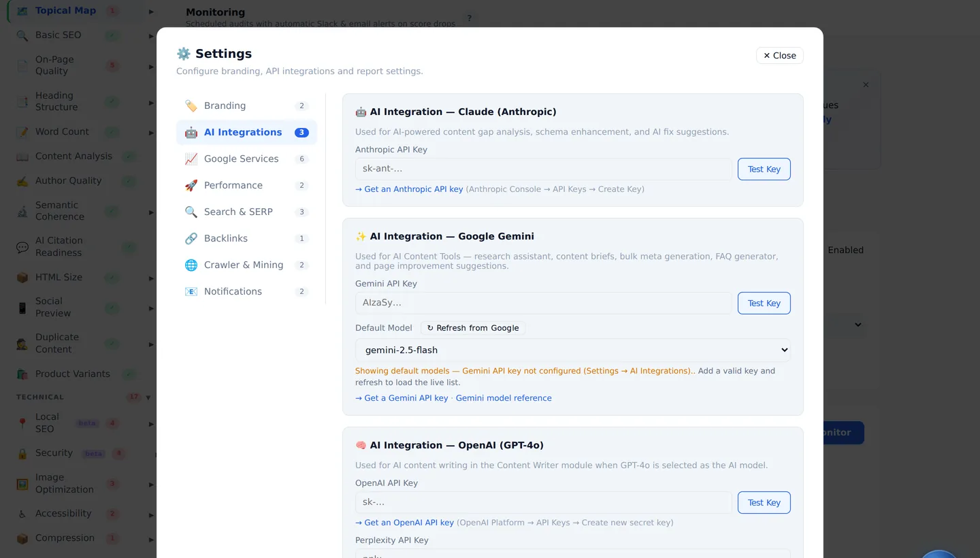This screenshot has width=980, height=558.
Task: Click the Monitoring help question mark
Action: [x=470, y=18]
